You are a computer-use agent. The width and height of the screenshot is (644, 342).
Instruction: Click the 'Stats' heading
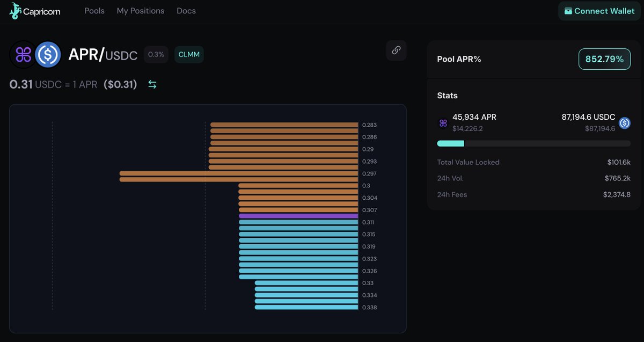[x=448, y=96]
